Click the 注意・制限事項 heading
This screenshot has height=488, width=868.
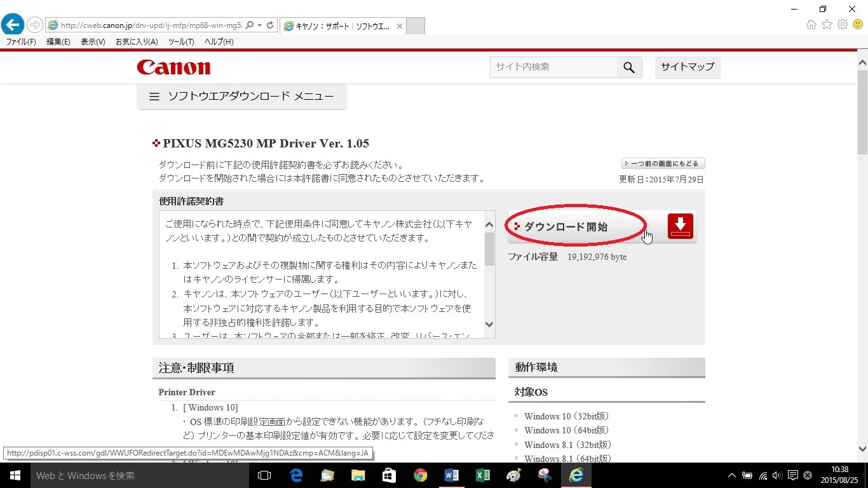point(196,368)
